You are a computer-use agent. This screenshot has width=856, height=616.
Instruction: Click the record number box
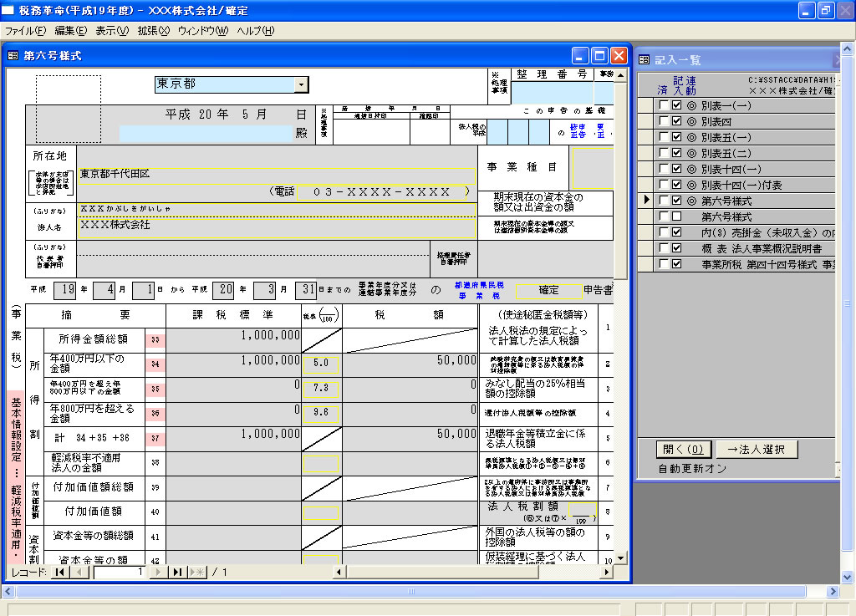120,572
